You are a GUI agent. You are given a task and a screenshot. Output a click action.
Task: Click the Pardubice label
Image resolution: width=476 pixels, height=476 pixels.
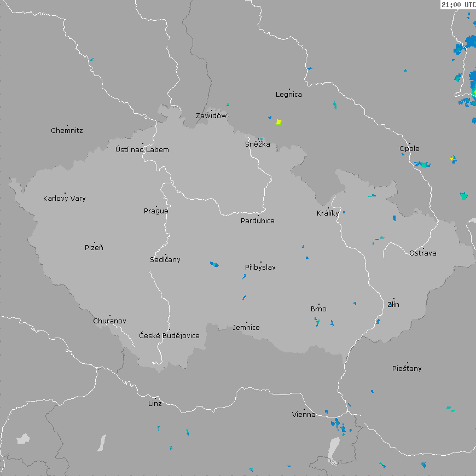pos(258,221)
